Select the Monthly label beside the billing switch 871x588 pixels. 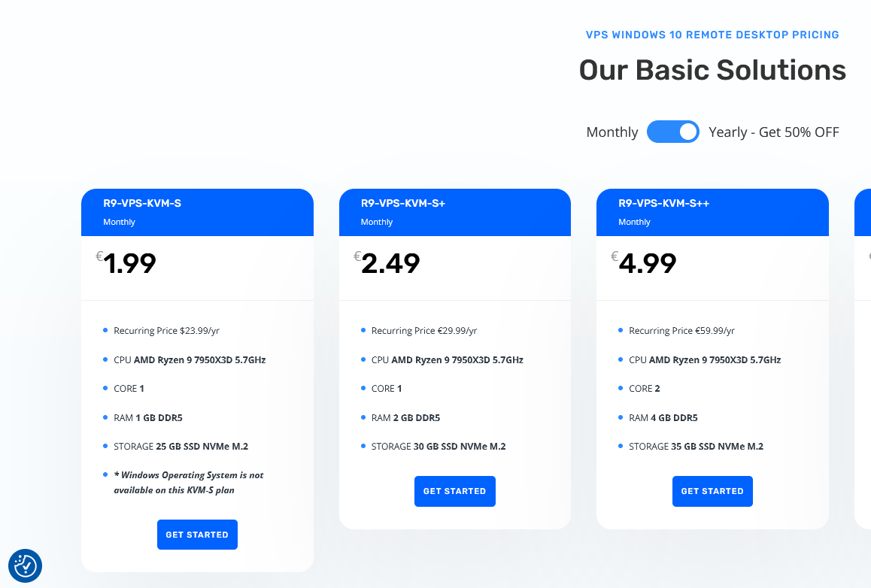tap(612, 132)
